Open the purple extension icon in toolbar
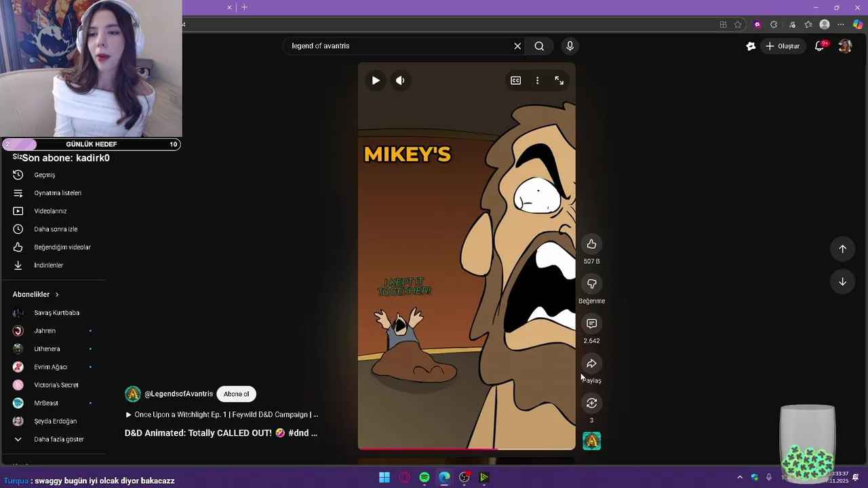This screenshot has height=488, width=868. (757, 24)
